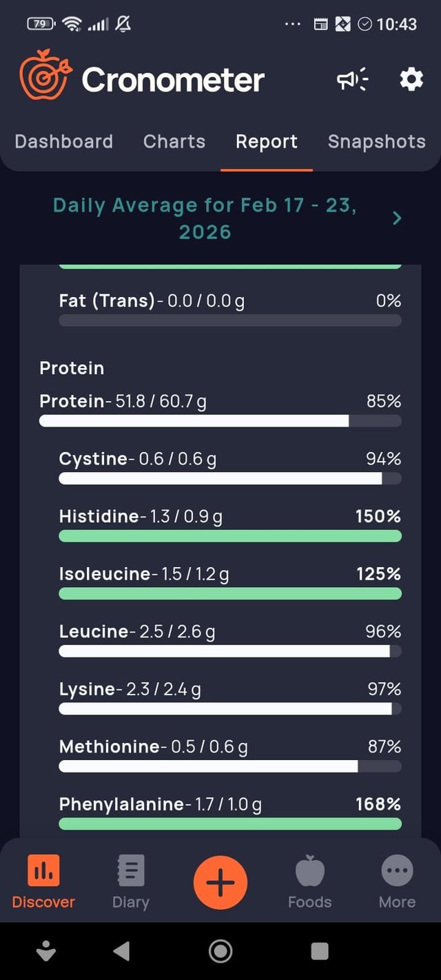Tap the Android recent apps square

[x=320, y=951]
